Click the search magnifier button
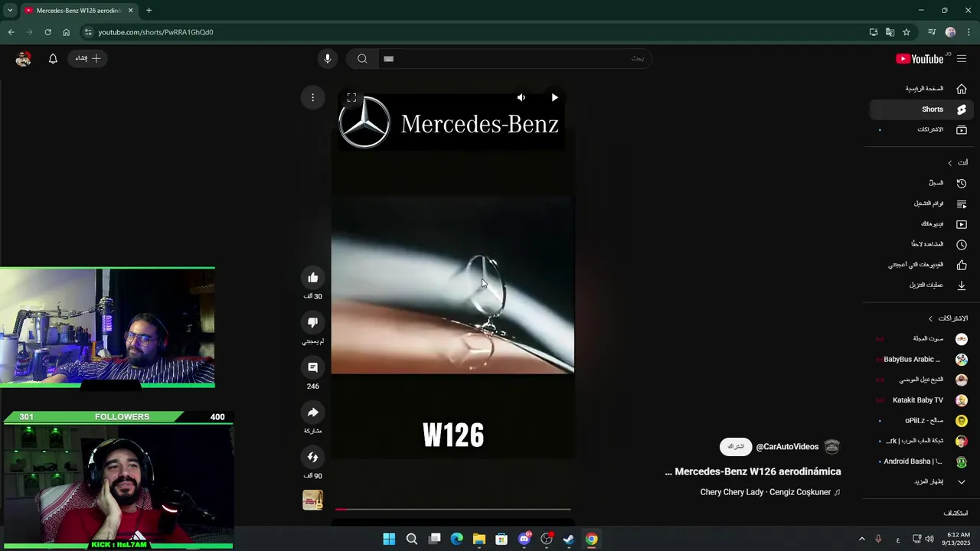Viewport: 980px width, 551px height. [x=362, y=59]
